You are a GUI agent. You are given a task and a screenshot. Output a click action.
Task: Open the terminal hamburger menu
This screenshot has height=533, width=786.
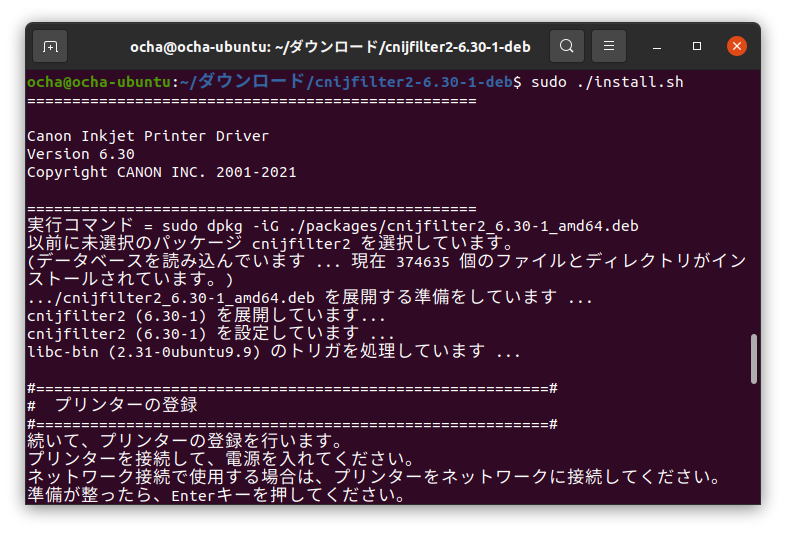[609, 46]
